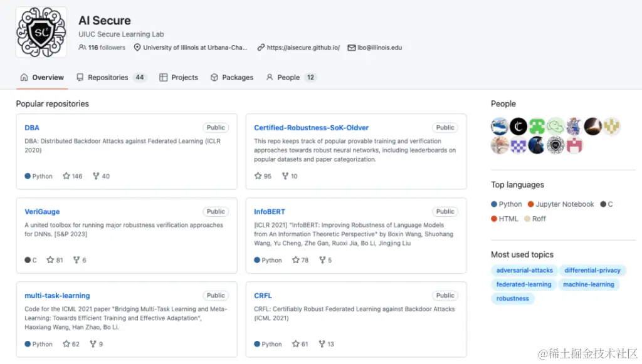
Task: Click the black crescent avatar in People
Action: [518, 127]
